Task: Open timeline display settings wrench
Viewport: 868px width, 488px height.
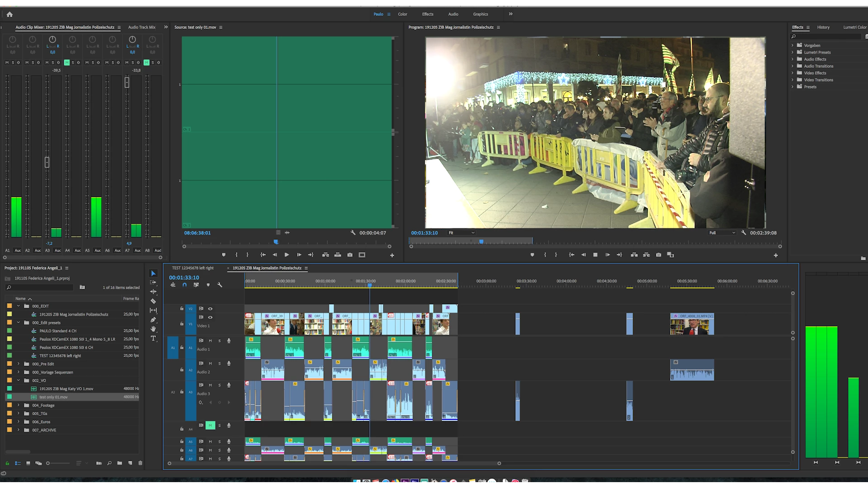Action: (220, 285)
